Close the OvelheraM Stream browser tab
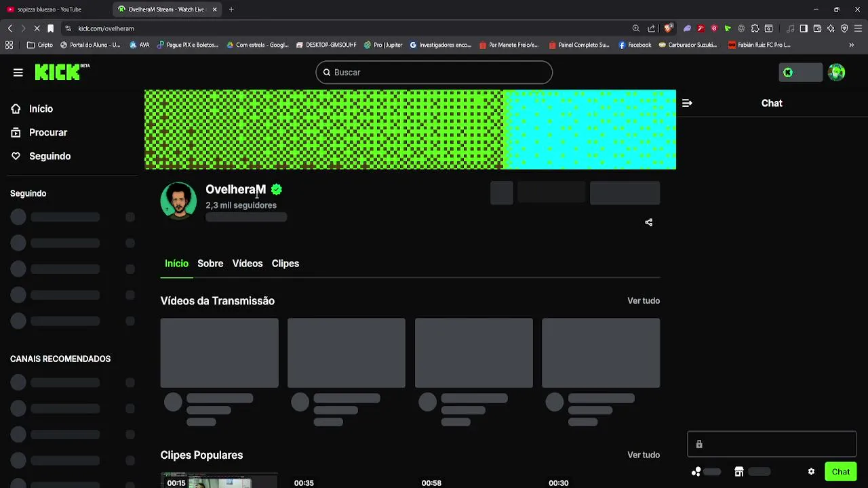 click(x=215, y=9)
